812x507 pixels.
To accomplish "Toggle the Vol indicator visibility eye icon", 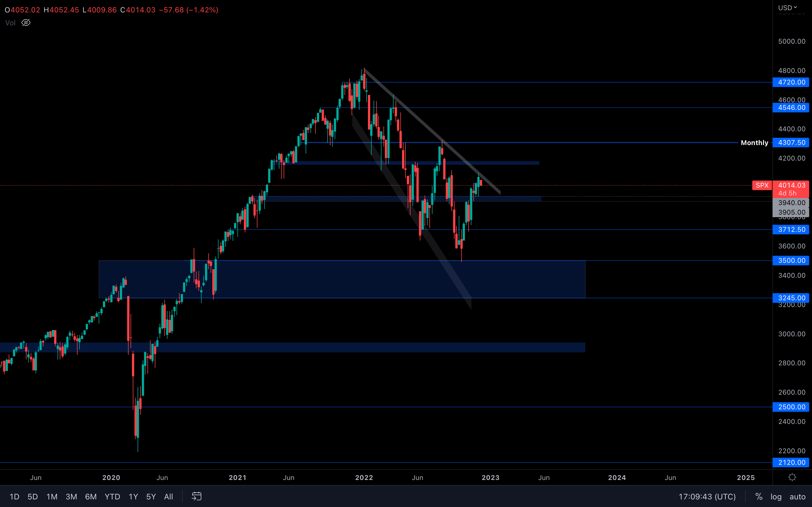I will pyautogui.click(x=26, y=23).
